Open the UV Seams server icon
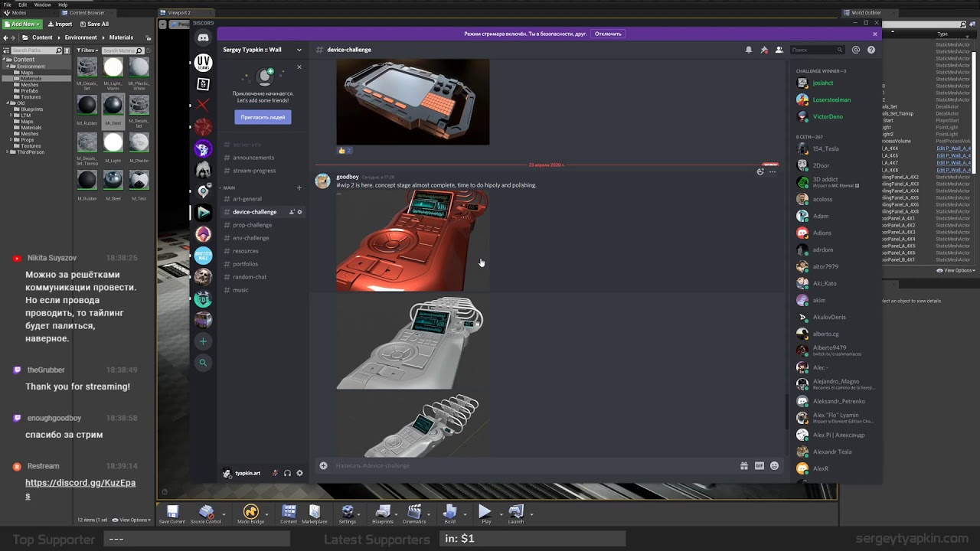The image size is (980, 551). click(203, 63)
